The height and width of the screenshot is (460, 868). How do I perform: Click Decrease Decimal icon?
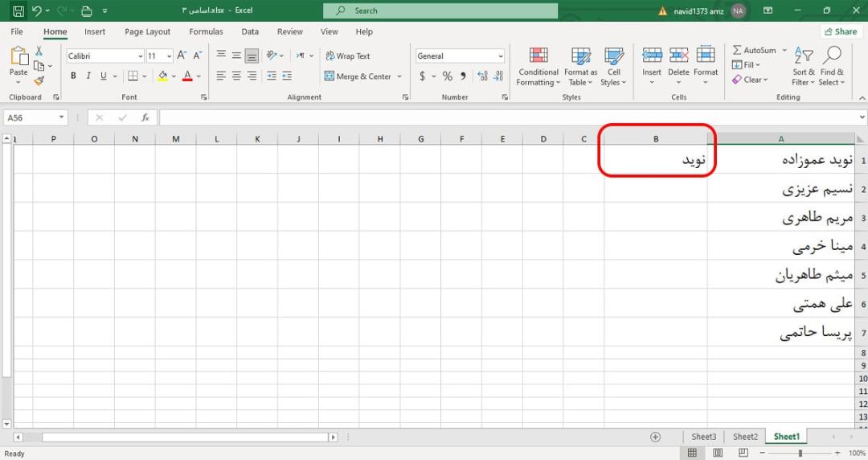pos(498,76)
